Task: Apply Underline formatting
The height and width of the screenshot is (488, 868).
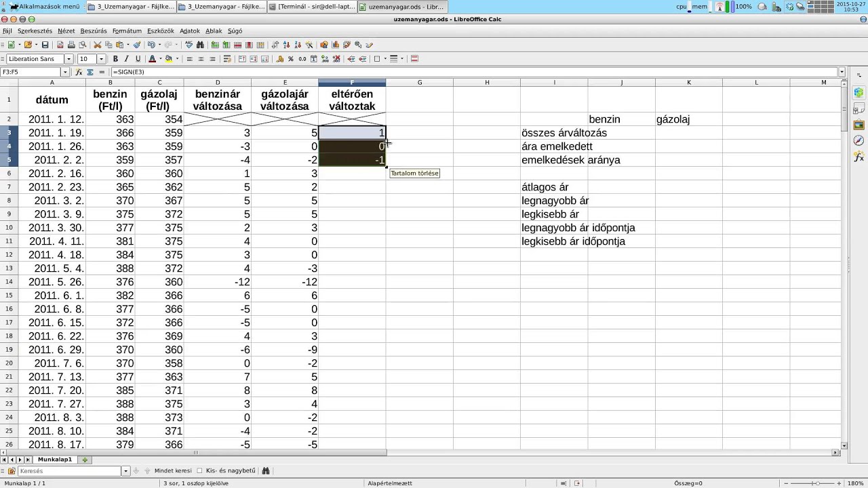Action: coord(138,59)
